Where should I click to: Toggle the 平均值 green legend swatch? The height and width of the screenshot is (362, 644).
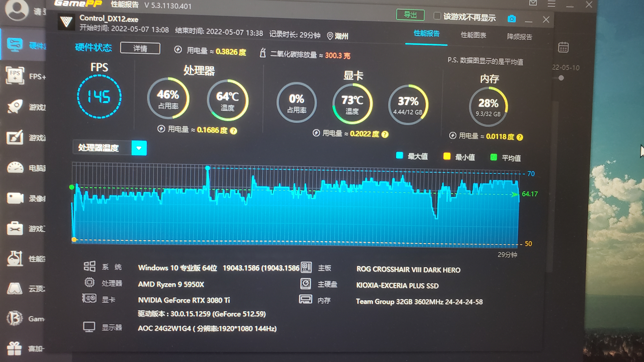point(494,157)
